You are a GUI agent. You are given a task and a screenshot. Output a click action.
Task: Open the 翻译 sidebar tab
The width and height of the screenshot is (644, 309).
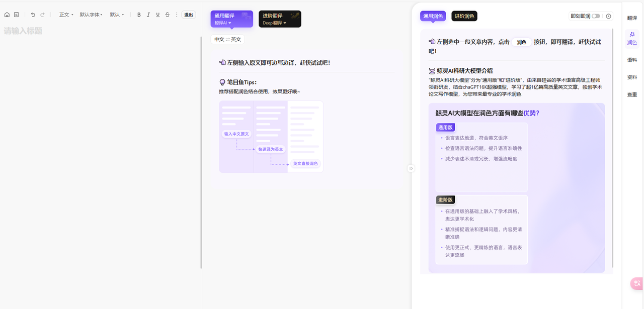pyautogui.click(x=632, y=18)
